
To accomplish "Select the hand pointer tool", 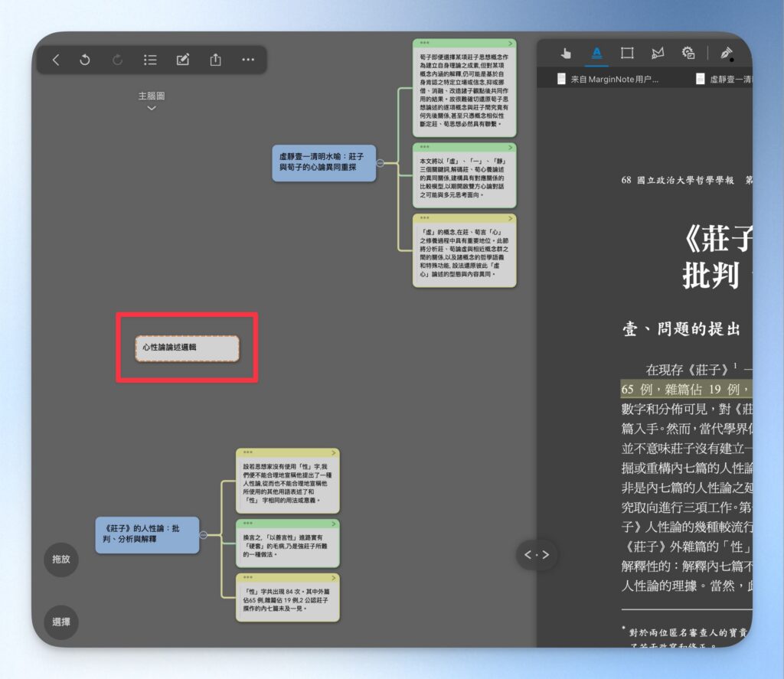I will (566, 53).
